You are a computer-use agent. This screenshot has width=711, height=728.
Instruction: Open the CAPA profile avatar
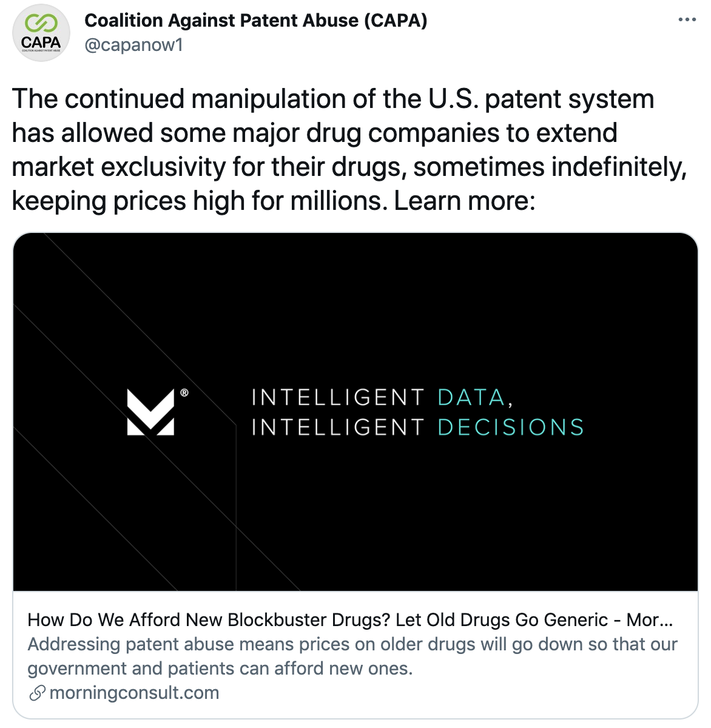[x=41, y=33]
